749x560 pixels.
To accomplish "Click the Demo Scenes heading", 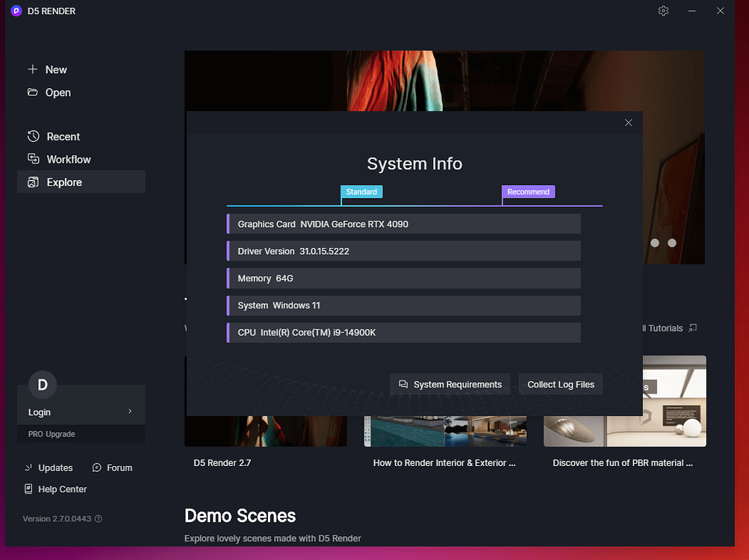I will [240, 515].
